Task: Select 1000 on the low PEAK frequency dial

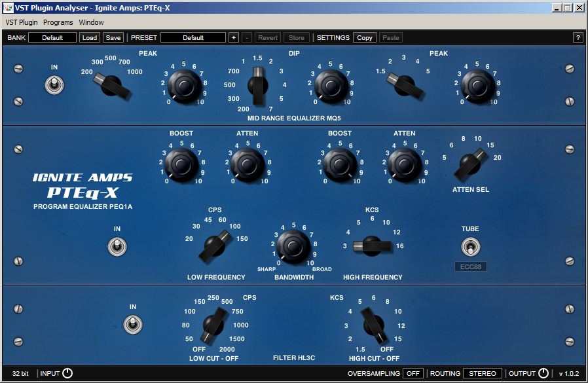Action: (x=135, y=71)
